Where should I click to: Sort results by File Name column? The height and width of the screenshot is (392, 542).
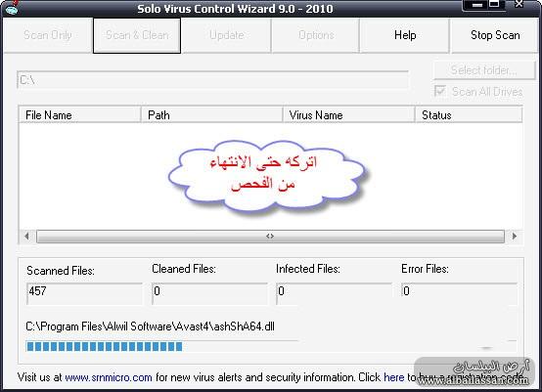tap(80, 115)
